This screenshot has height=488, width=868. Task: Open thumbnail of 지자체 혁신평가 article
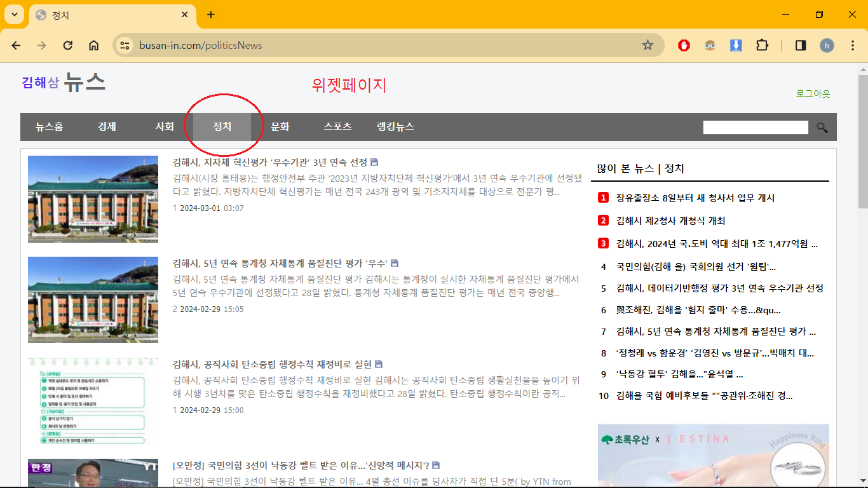tap(93, 199)
